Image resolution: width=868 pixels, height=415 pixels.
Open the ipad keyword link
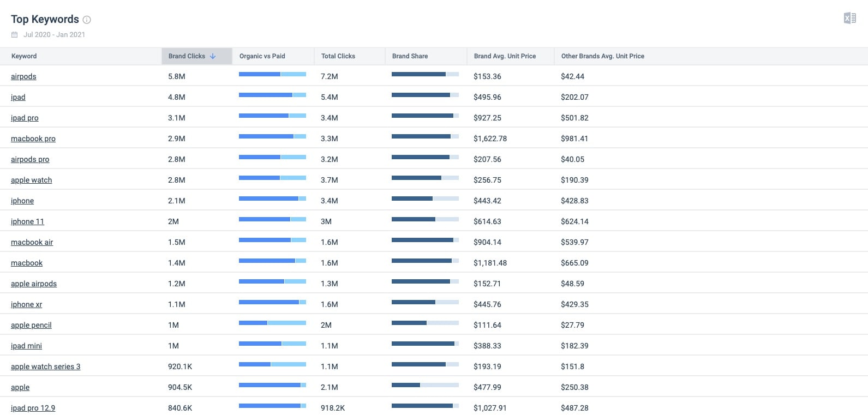coord(18,97)
